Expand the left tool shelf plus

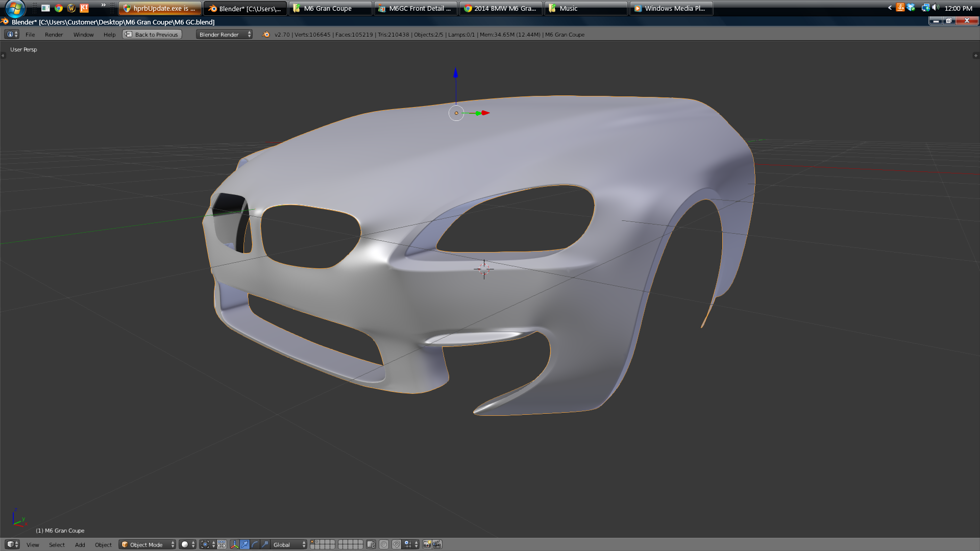pos(3,55)
